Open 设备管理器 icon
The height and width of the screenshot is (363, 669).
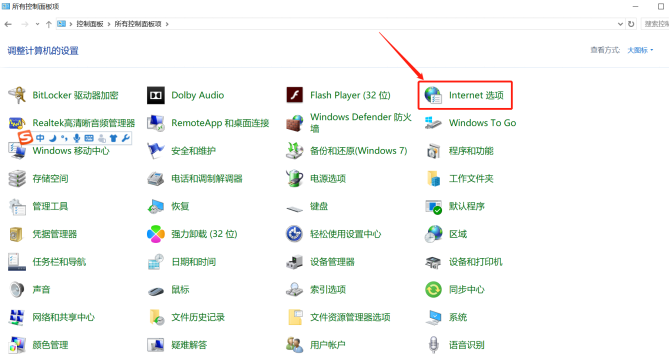[294, 262]
